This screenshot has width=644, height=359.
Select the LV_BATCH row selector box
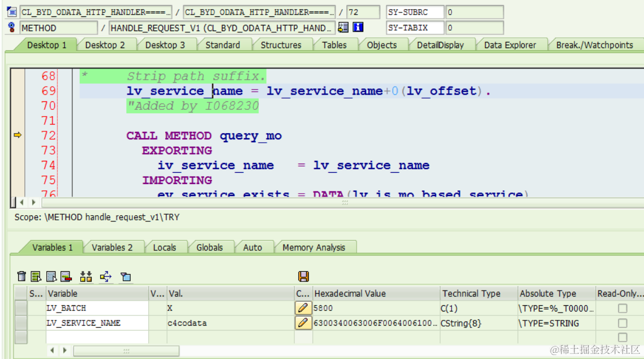click(x=21, y=308)
